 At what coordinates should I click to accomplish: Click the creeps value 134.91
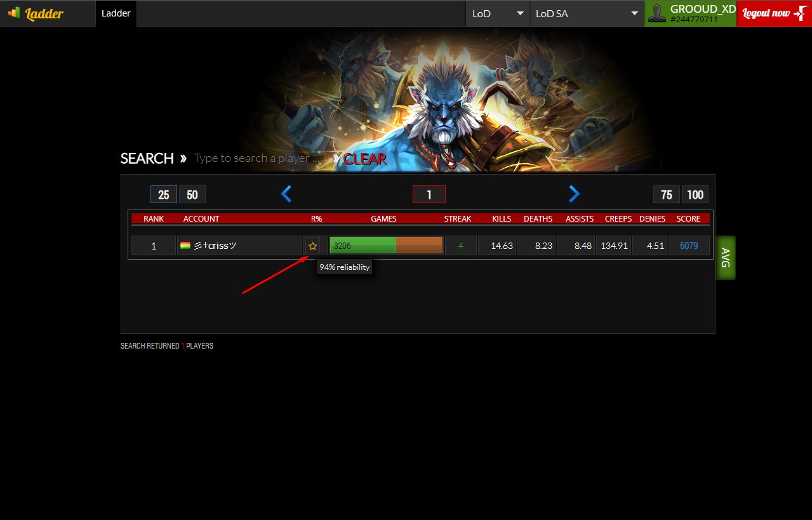click(x=613, y=245)
